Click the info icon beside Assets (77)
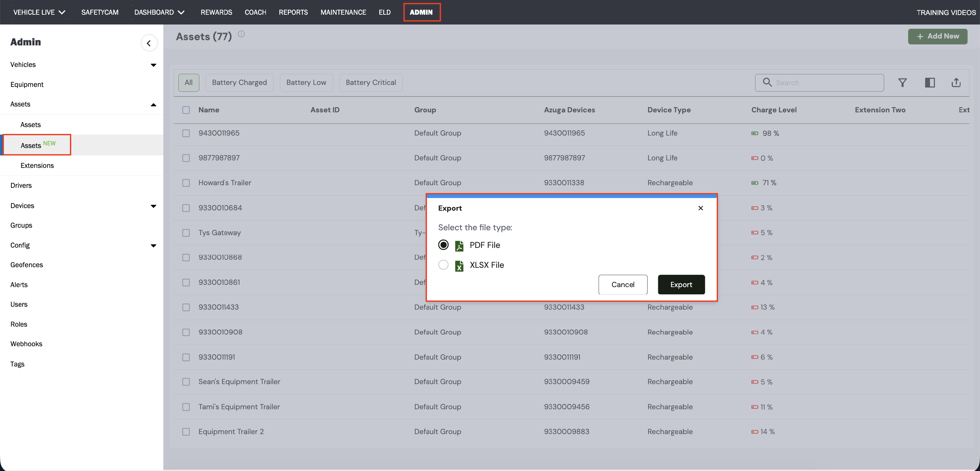The height and width of the screenshot is (471, 980). tap(241, 34)
